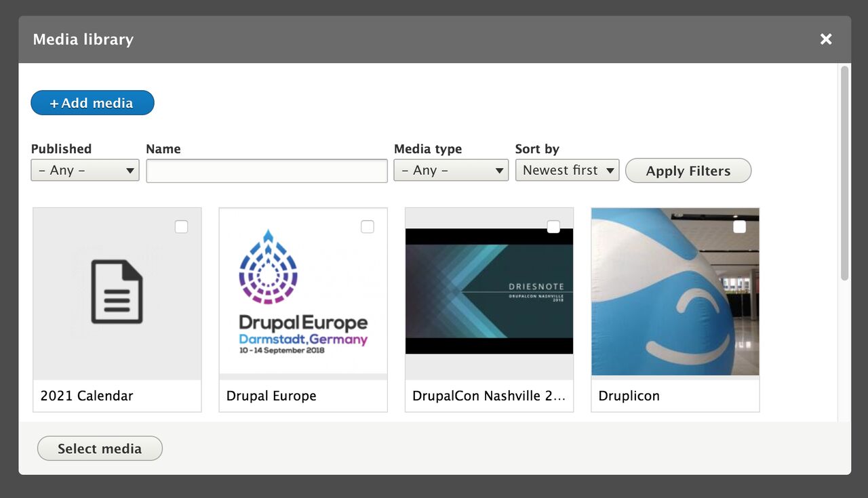This screenshot has height=498, width=868.
Task: Click the Select media button
Action: click(x=100, y=448)
